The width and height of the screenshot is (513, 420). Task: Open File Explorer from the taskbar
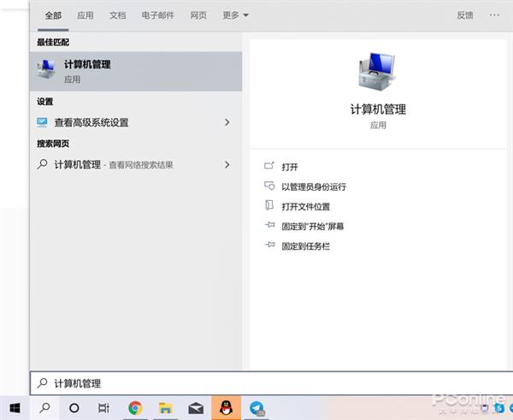[165, 408]
